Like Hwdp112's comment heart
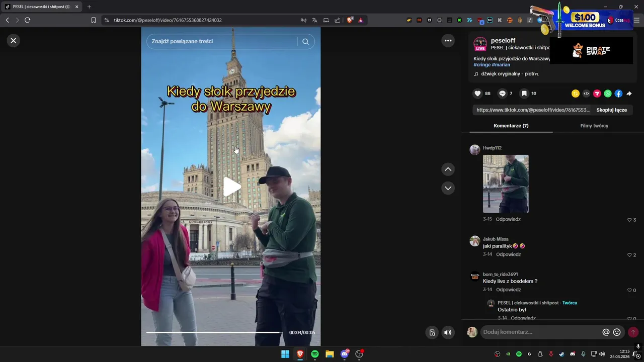The height and width of the screenshot is (362, 644). (x=629, y=220)
